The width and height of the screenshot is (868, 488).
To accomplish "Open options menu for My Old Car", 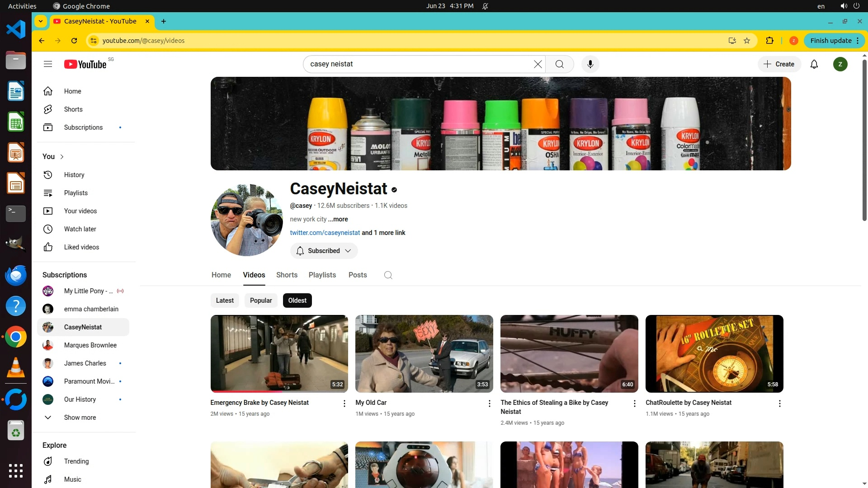I will click(x=489, y=403).
